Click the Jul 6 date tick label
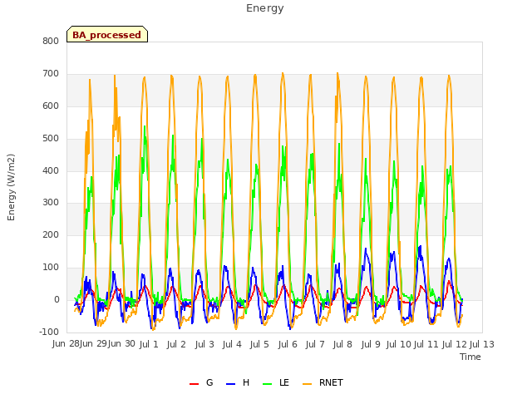The image size is (532, 399). click(x=288, y=344)
